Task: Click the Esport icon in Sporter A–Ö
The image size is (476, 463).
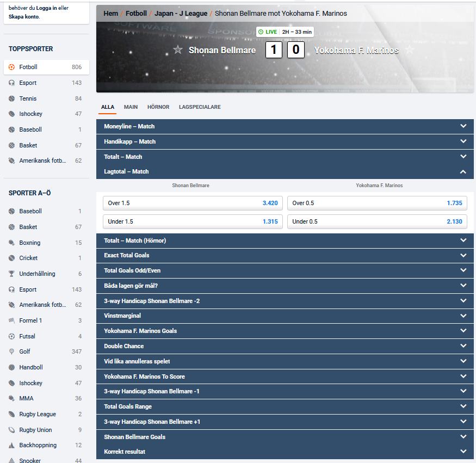Action: pyautogui.click(x=11, y=289)
